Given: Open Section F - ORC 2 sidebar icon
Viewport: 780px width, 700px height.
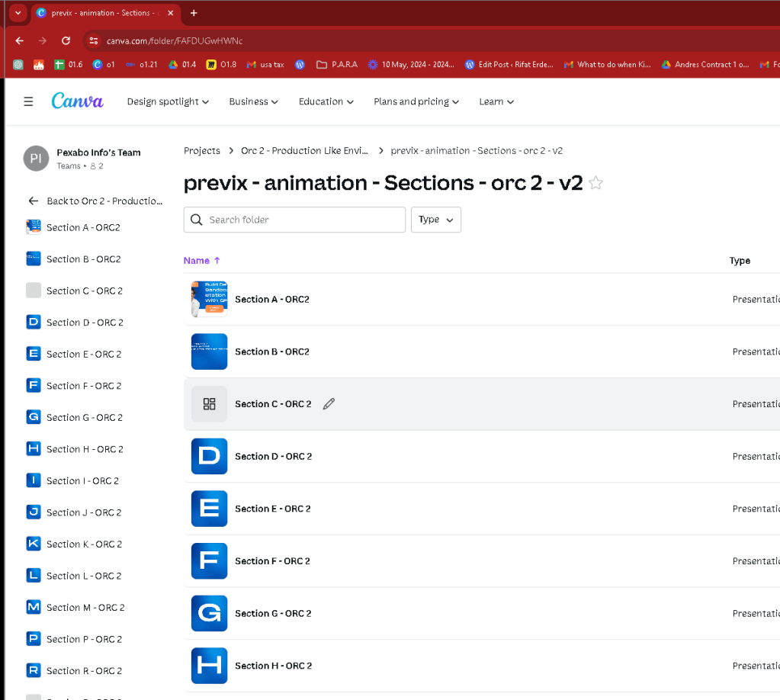Looking at the screenshot, I should [x=34, y=386].
